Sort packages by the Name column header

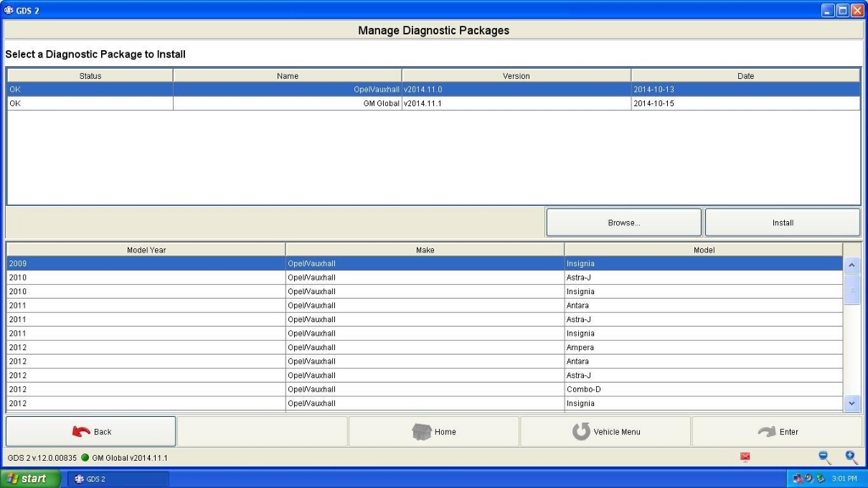tap(287, 75)
